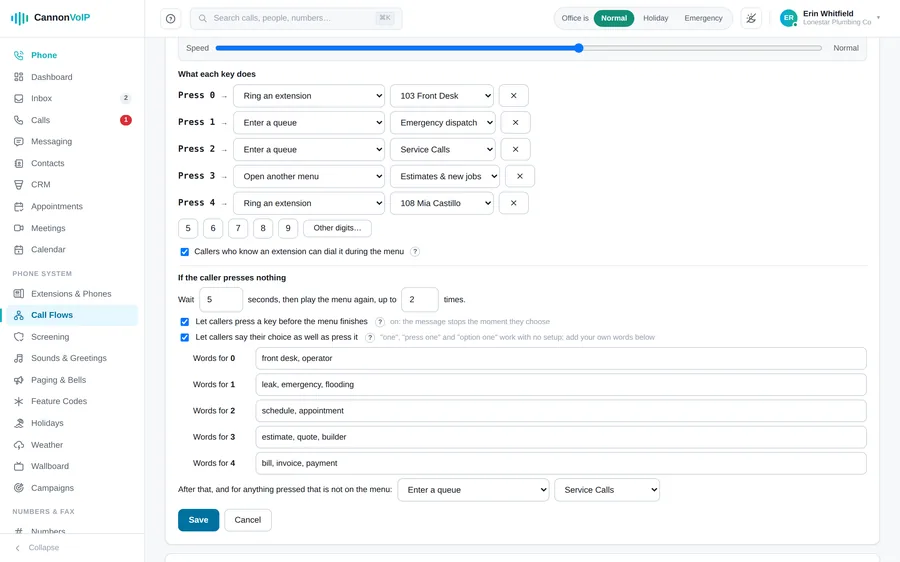
Task: Click the Extensions & Phones icon
Action: point(19,294)
